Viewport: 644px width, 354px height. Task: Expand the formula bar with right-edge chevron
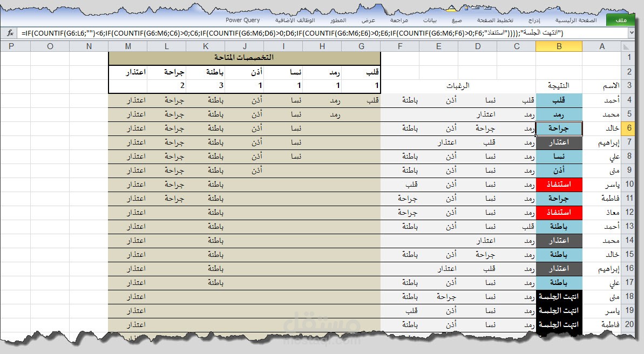(632, 33)
